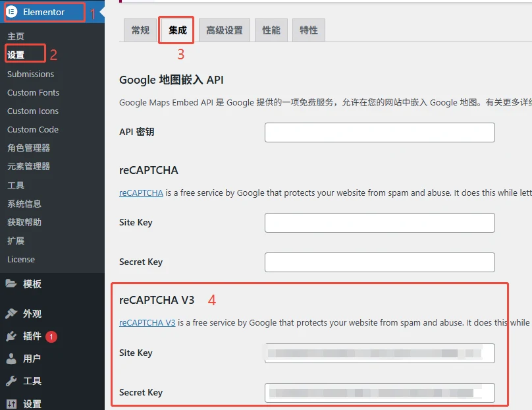Screen dimensions: 532x410
Task: Open 元素管理器 page
Action: click(28, 167)
